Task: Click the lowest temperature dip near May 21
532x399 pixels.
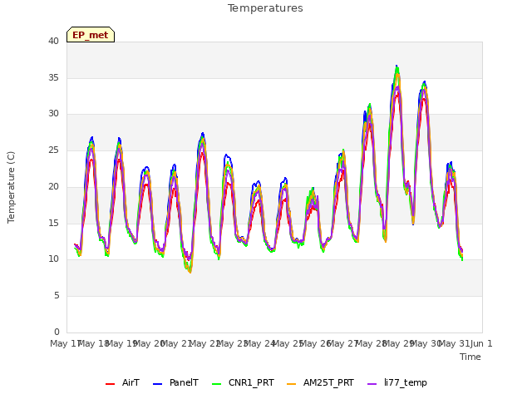Action: [190, 272]
